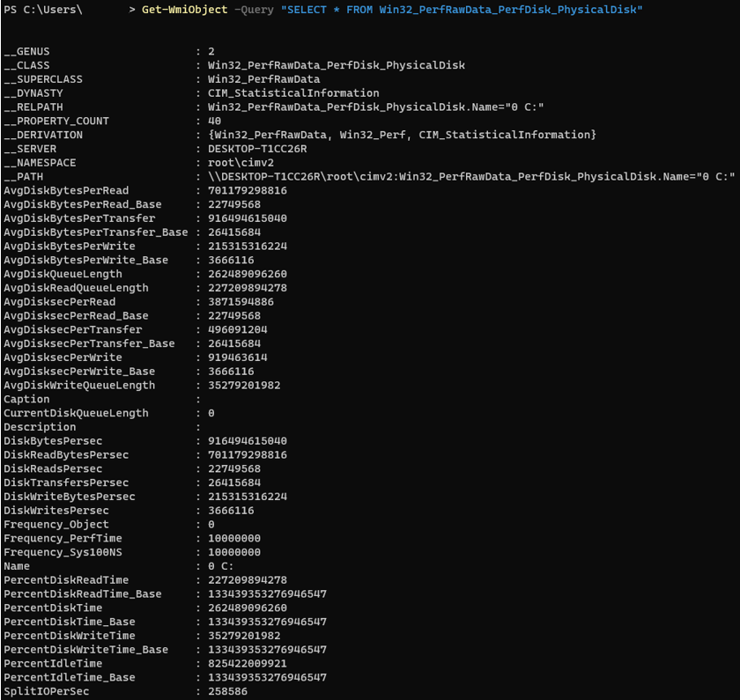Screen dimensions: 740x700
Task: Click the AvgDisksecPerRead_Base property name
Action: pos(76,315)
